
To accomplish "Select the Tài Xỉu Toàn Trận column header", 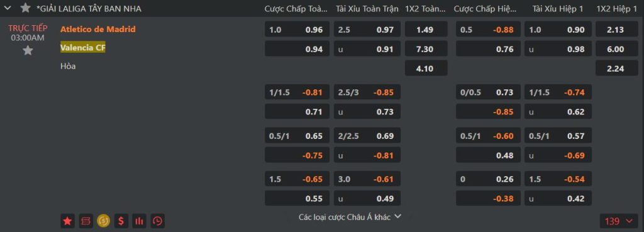I will [x=367, y=9].
